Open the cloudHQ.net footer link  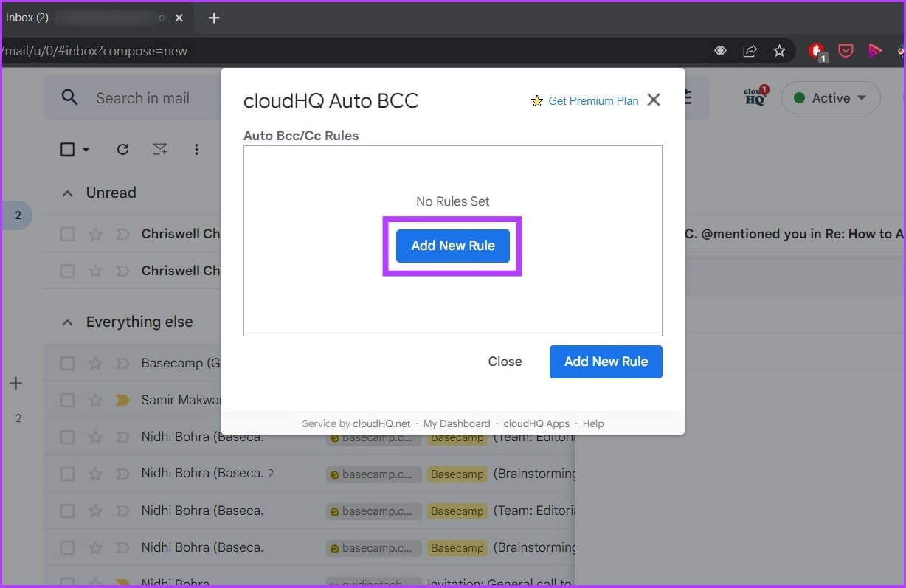coord(381,423)
